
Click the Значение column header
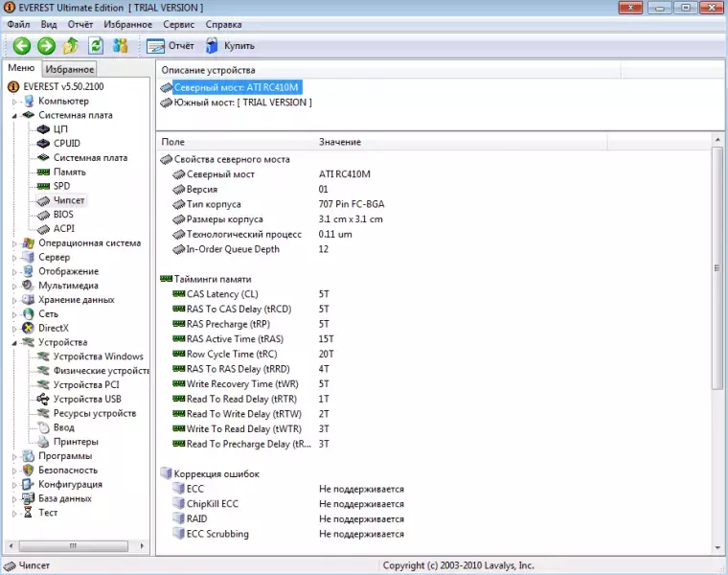(x=461, y=142)
